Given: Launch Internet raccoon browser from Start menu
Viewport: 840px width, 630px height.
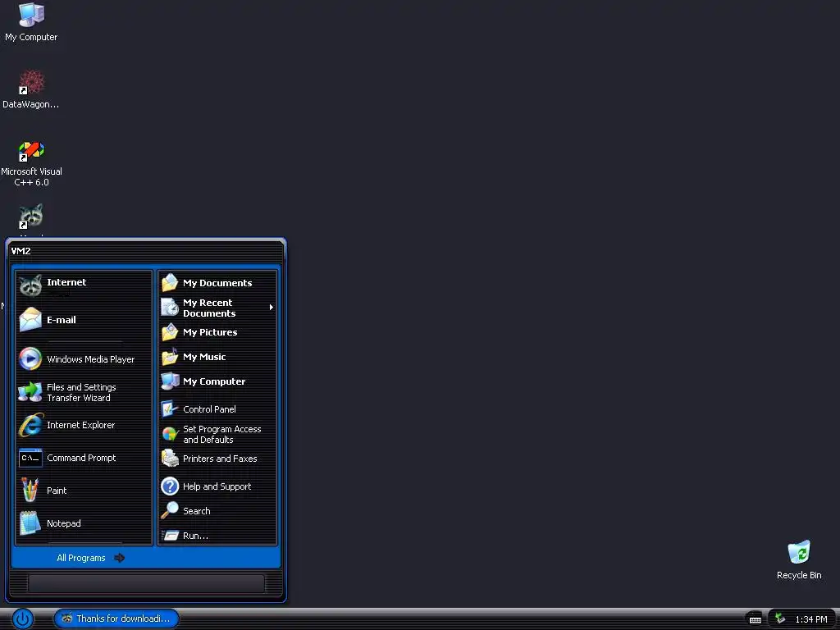Looking at the screenshot, I should (x=84, y=286).
